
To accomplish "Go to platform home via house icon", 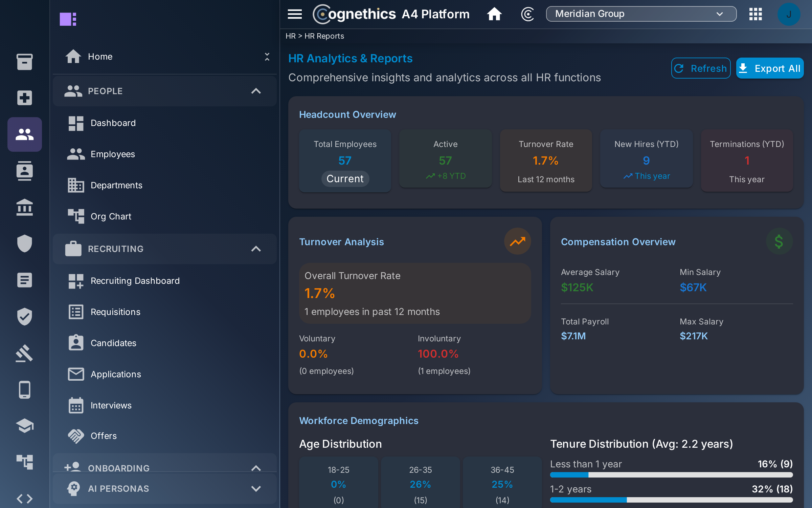I will click(x=494, y=14).
